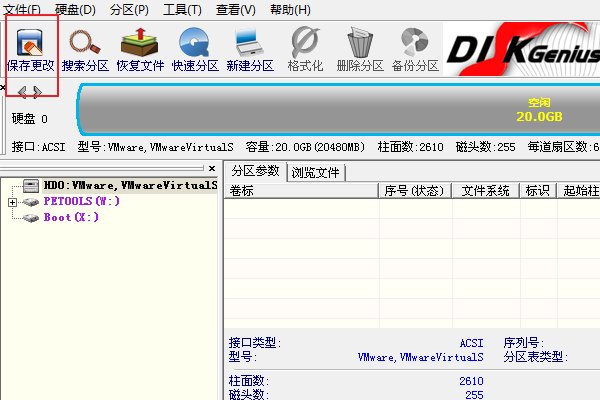
Task: Click the 型号:VMware,VMwareVirtualS text in info bar
Action: coord(155,147)
